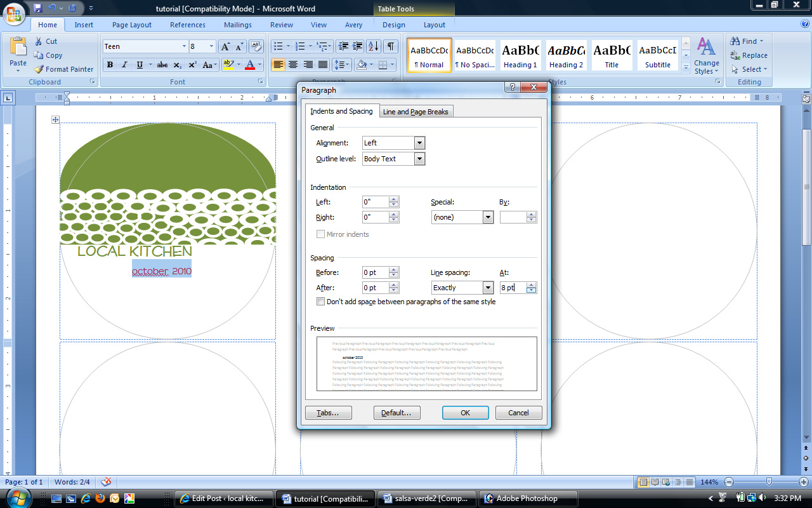Open the Special indentation dropdown
Viewport: 812px width, 508px height.
488,218
